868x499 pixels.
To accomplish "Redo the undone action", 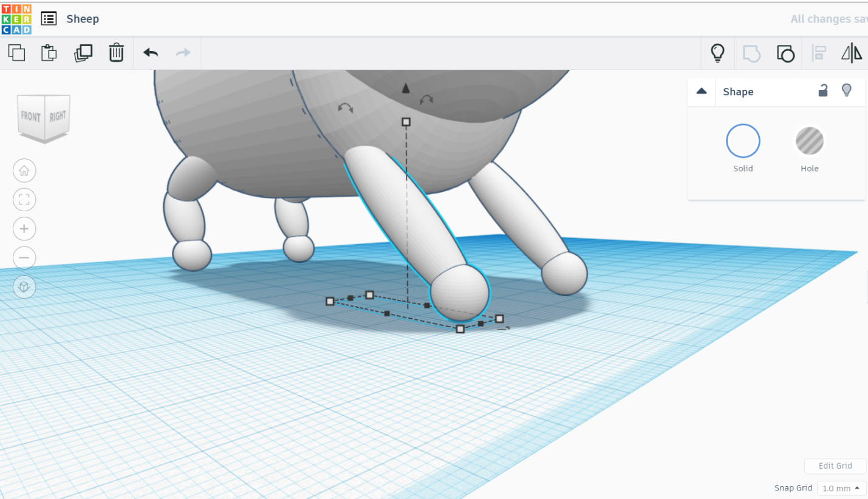I will 183,53.
